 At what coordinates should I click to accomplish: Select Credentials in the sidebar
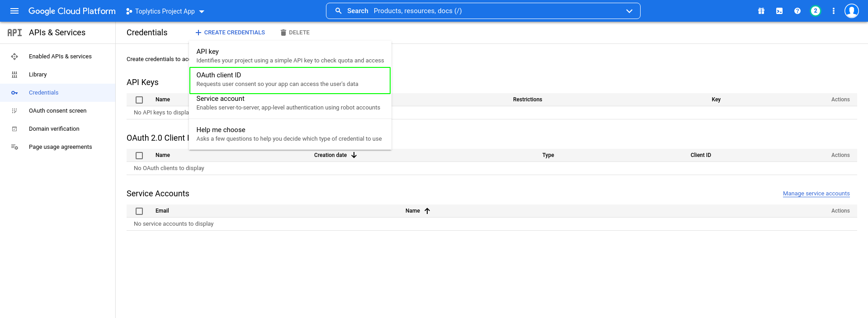point(44,93)
